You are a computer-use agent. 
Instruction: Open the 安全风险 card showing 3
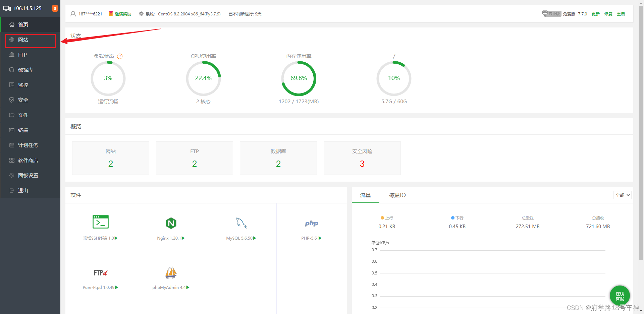tap(362, 158)
